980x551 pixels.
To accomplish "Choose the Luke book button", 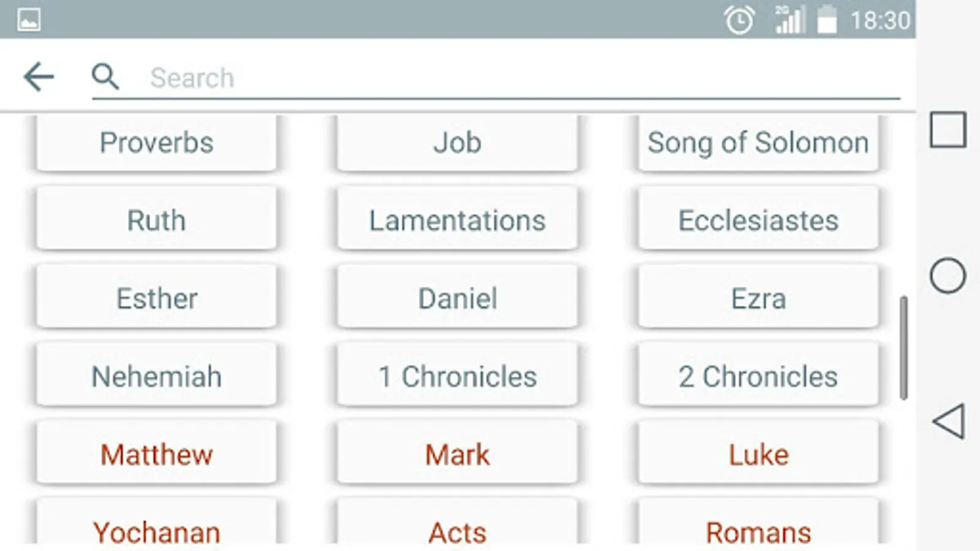I will click(x=758, y=454).
